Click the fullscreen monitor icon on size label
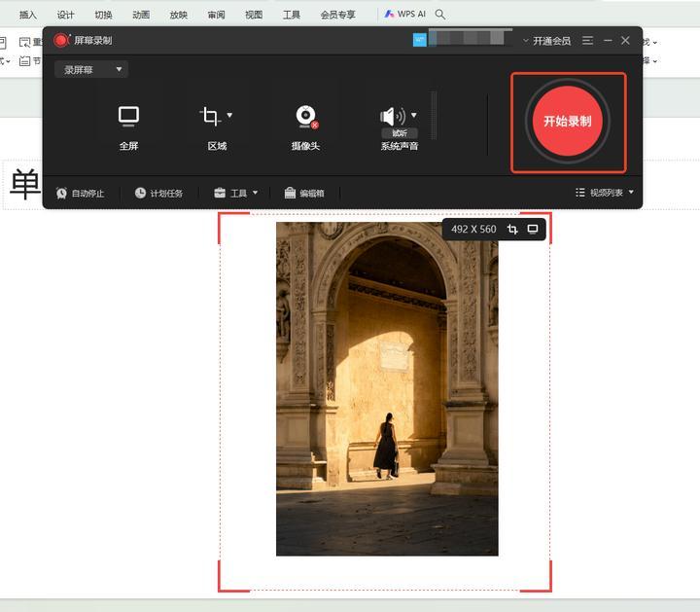Screen dimensions: 700x612 tap(533, 230)
